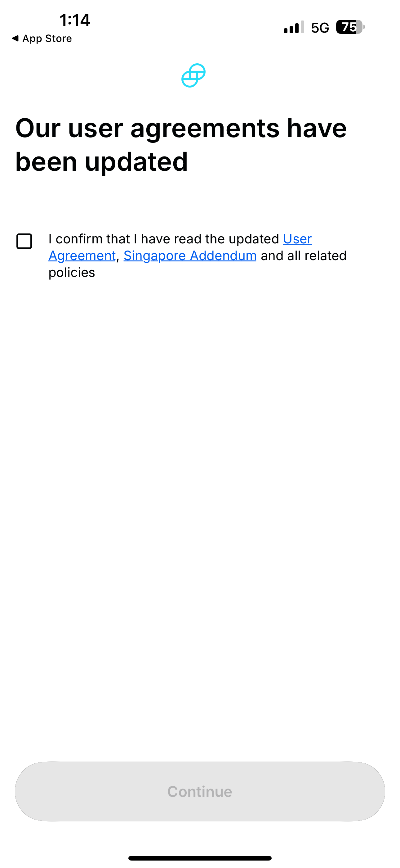The image size is (400, 868).
Task: Tap the back arrow beside App Store
Action: pos(15,38)
